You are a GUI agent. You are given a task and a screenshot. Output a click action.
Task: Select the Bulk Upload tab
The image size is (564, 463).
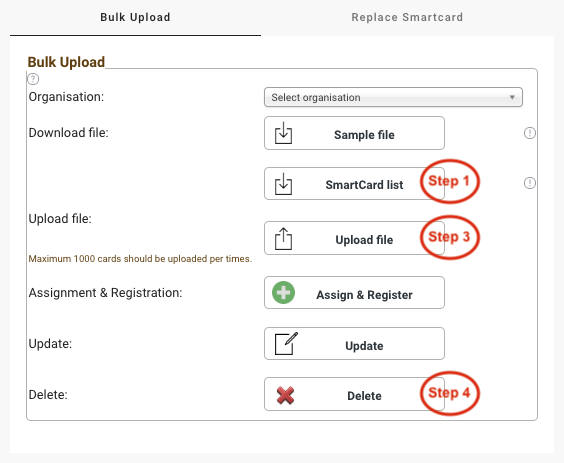pyautogui.click(x=135, y=17)
